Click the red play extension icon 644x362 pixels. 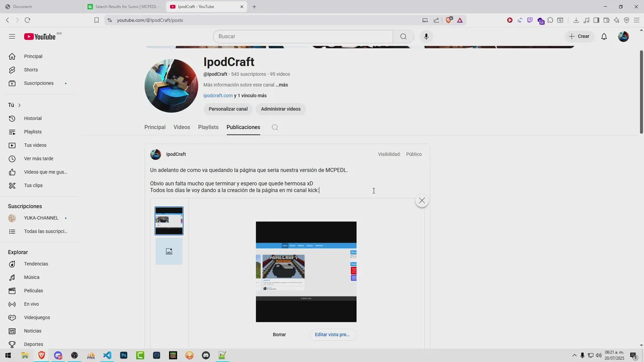[x=510, y=20]
